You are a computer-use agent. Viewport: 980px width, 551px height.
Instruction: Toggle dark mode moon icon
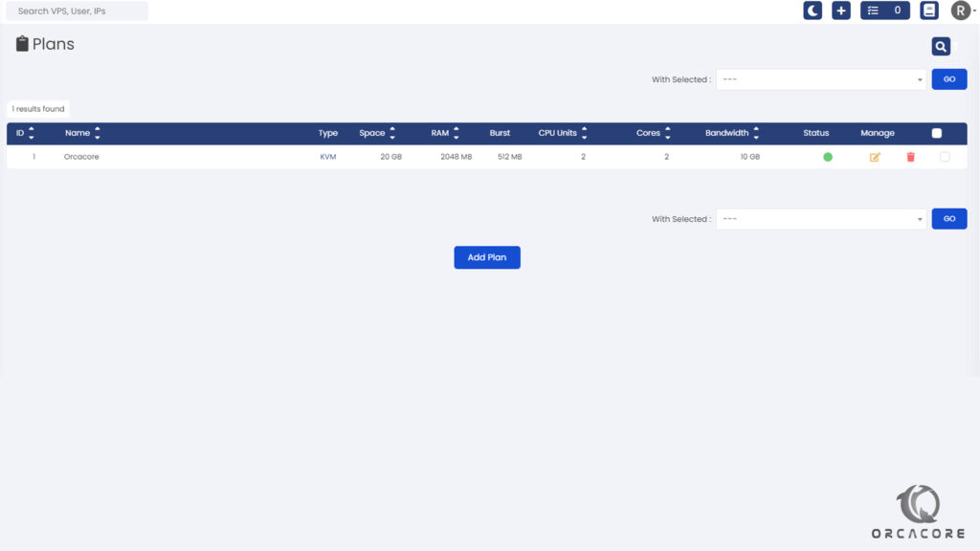[813, 11]
